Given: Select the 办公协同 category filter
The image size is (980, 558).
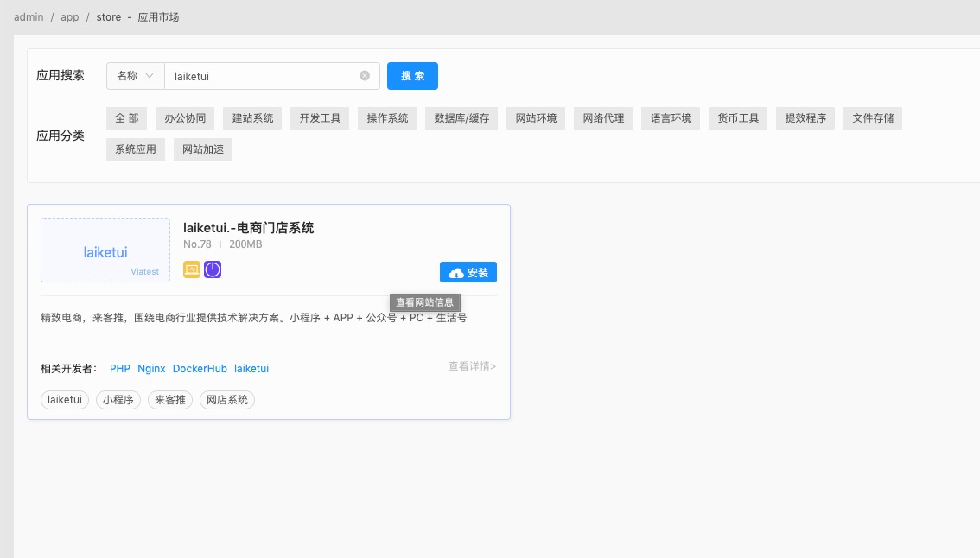Looking at the screenshot, I should click(185, 118).
